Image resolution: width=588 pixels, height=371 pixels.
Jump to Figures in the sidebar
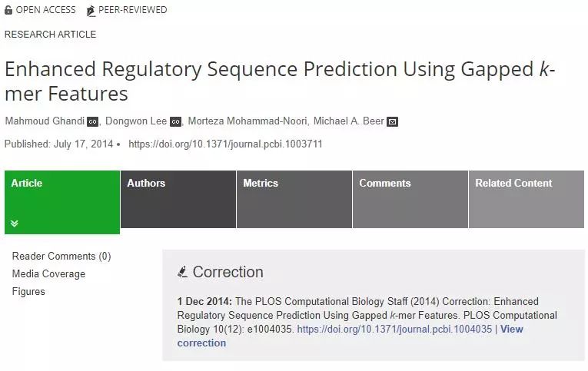pyautogui.click(x=28, y=291)
